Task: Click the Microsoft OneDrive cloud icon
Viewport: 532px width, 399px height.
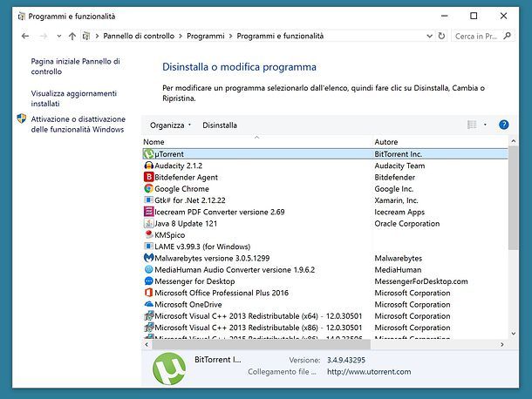Action: pyautogui.click(x=148, y=304)
